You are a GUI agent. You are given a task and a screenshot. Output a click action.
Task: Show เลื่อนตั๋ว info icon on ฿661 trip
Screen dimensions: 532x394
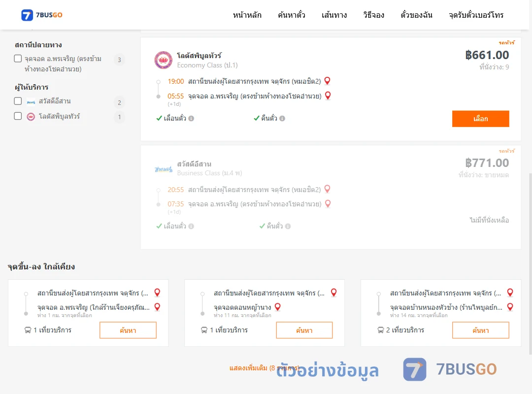[x=191, y=118]
